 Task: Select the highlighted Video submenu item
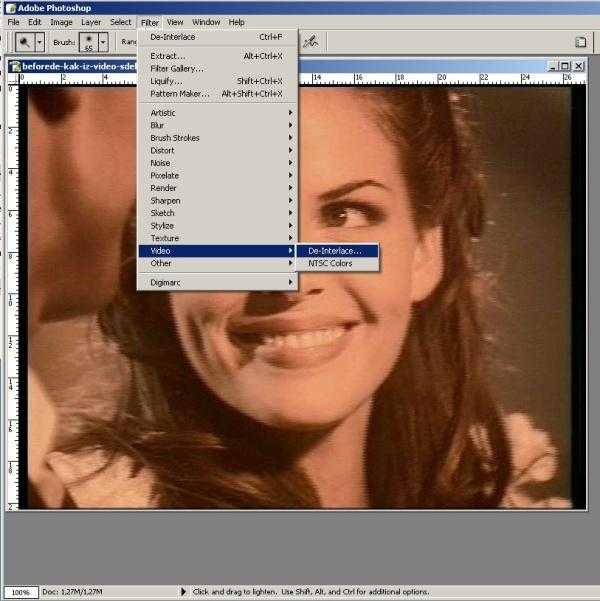pos(217,251)
